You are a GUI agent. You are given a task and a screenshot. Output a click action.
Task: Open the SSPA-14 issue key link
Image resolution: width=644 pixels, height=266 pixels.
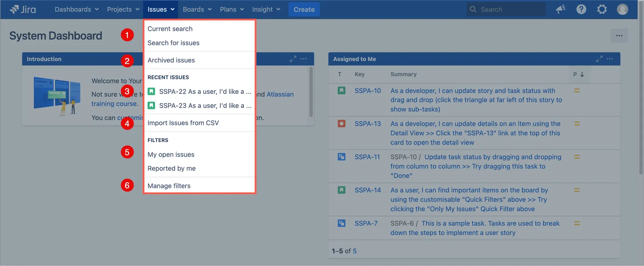tap(367, 190)
